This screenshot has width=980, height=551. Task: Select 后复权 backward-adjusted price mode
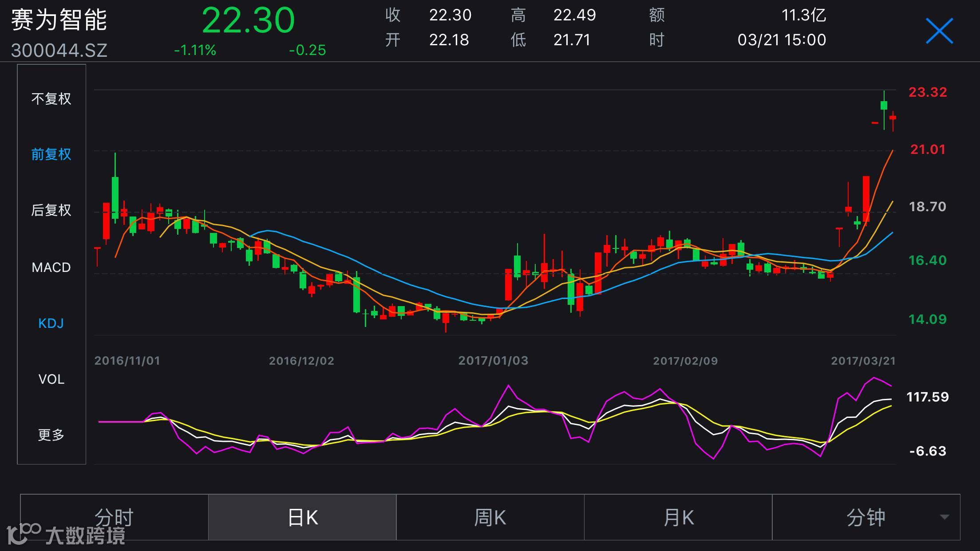point(51,210)
